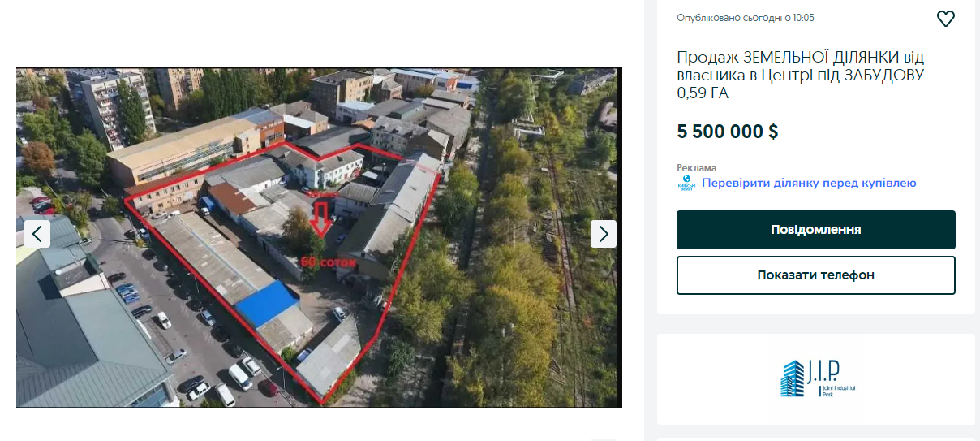Open the main aerial photo of the plot
This screenshot has width=980, height=441.
(x=319, y=237)
